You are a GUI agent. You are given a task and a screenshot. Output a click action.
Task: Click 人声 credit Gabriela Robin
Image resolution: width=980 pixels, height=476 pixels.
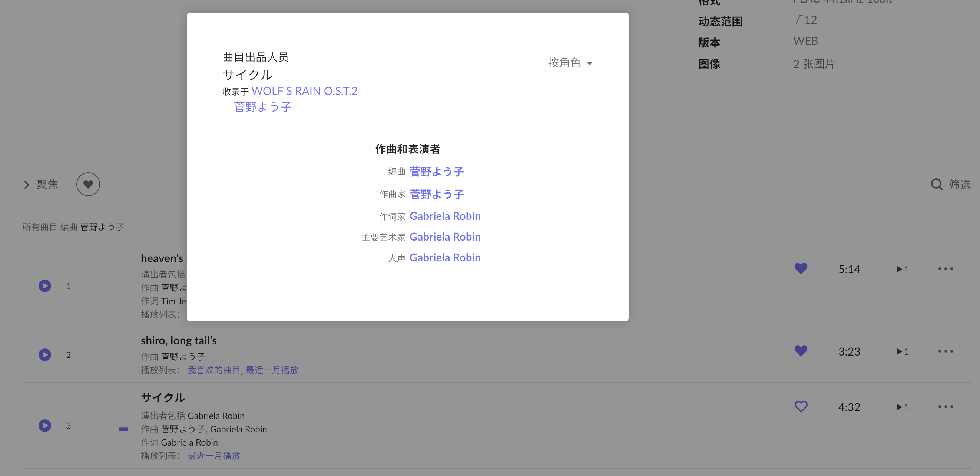coord(445,258)
